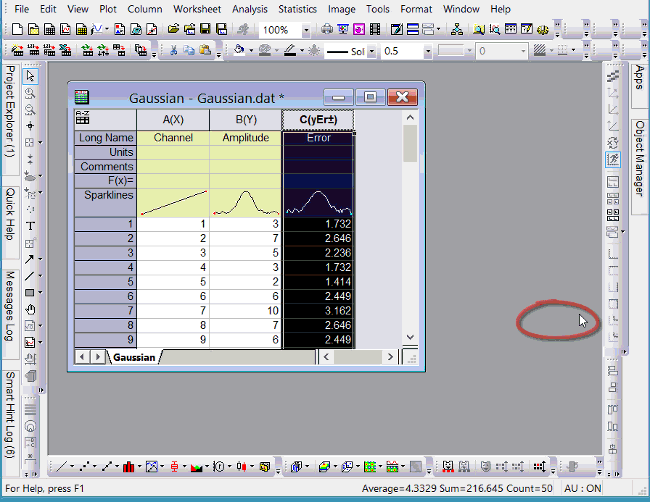Expand the column chart type arrow
This screenshot has height=502, width=656.
(139, 466)
